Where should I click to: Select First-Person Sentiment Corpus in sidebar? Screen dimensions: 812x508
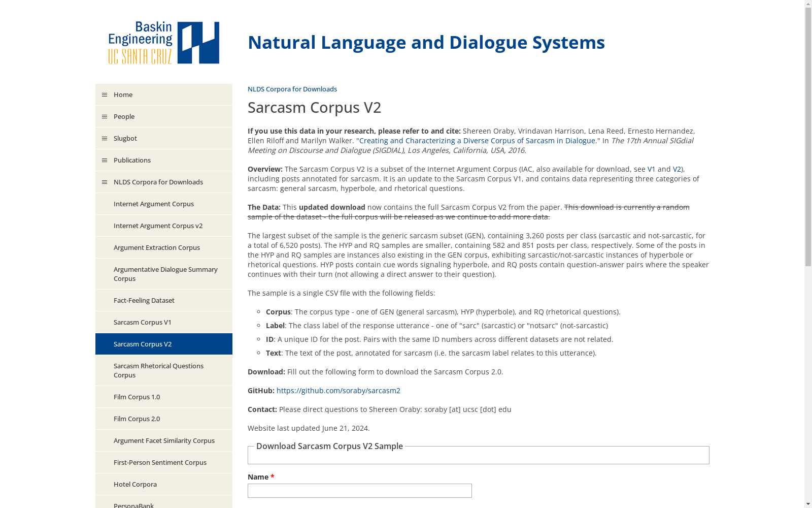pos(164,462)
